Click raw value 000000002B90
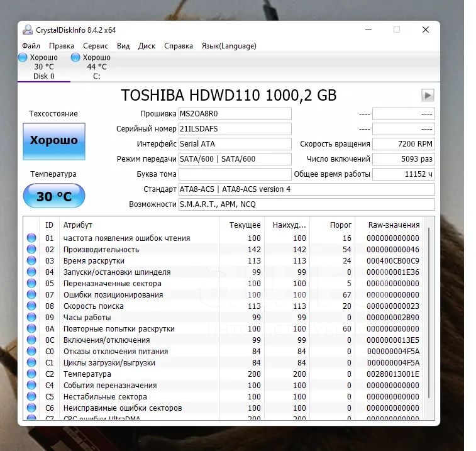476x451 pixels. point(393,318)
